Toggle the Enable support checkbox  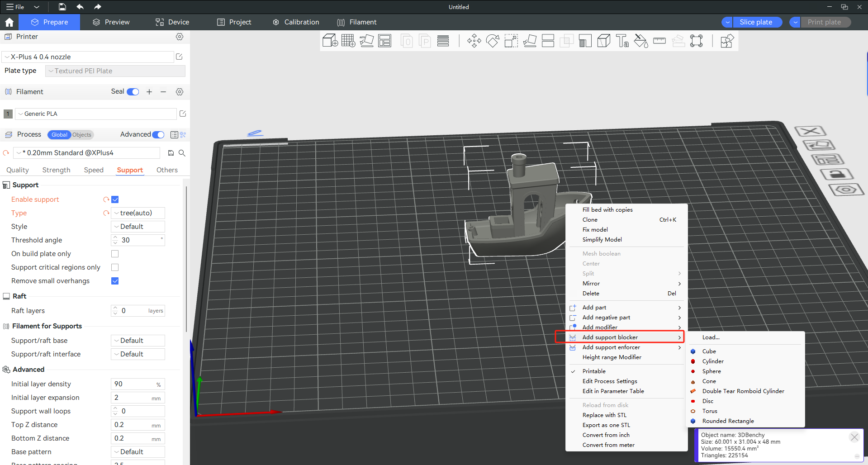[115, 199]
